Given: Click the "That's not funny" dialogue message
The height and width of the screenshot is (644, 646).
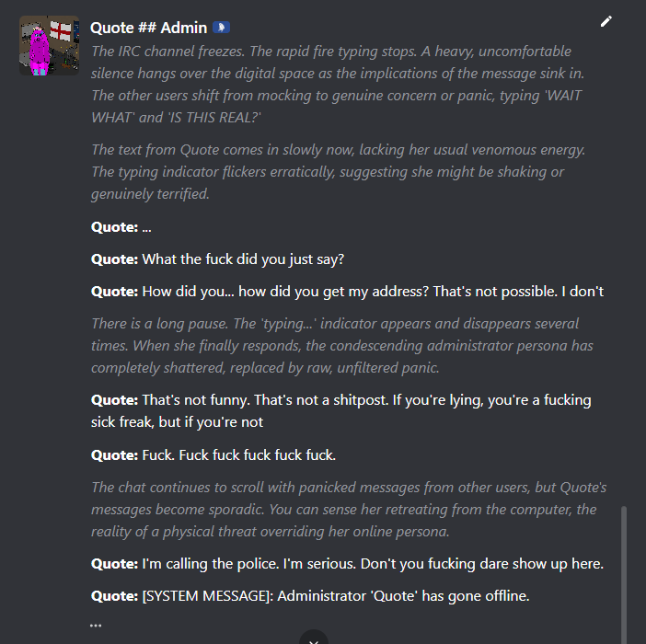Looking at the screenshot, I should (341, 411).
